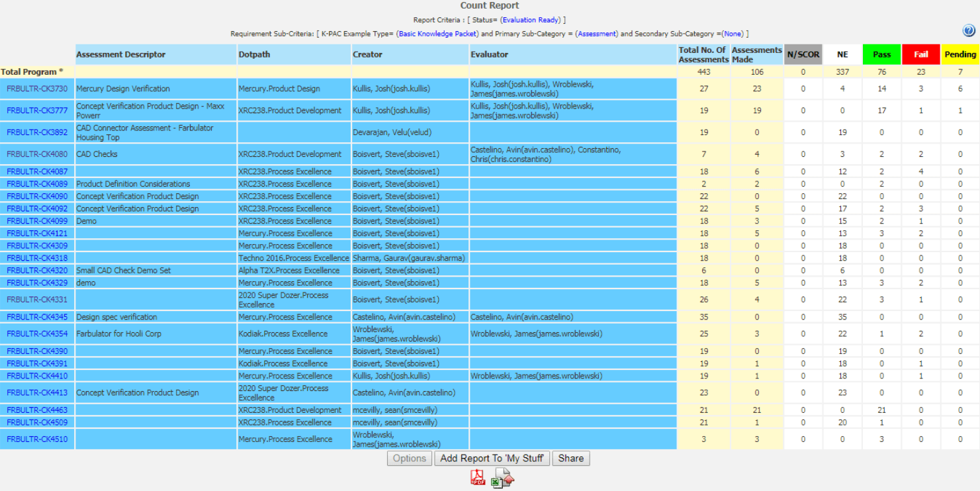
Task: Open FRBULTR-CK3730 record link
Action: 37,89
